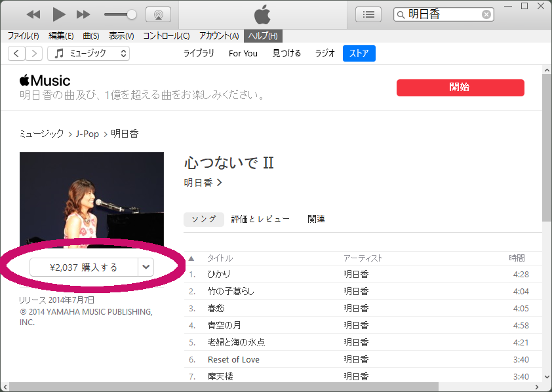
Task: Go forward with the right arrow
Action: click(34, 54)
